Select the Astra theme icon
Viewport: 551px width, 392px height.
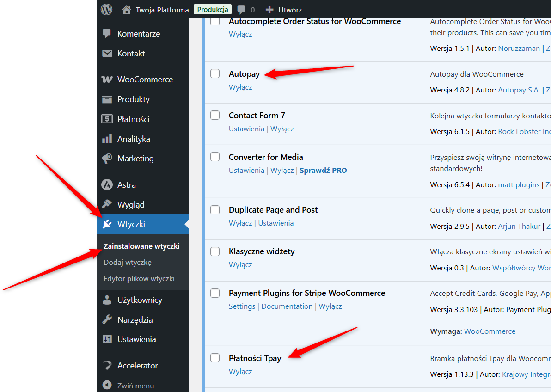(107, 184)
